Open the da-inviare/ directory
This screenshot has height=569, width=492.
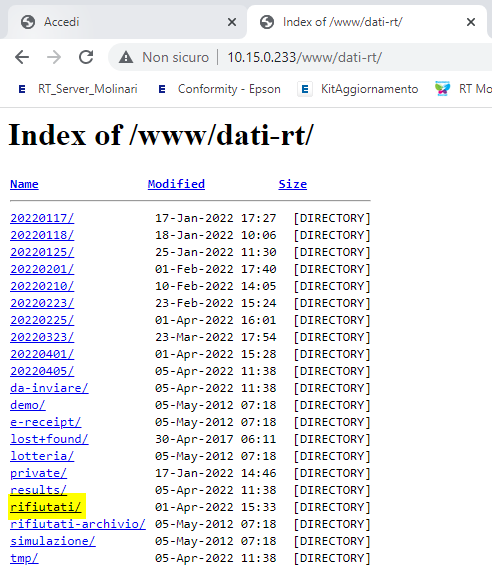49,388
